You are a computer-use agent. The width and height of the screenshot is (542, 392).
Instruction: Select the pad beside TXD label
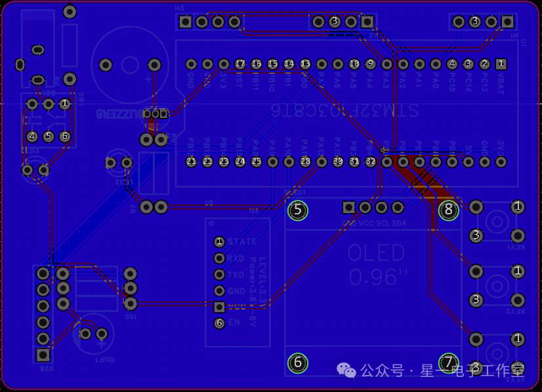(219, 275)
